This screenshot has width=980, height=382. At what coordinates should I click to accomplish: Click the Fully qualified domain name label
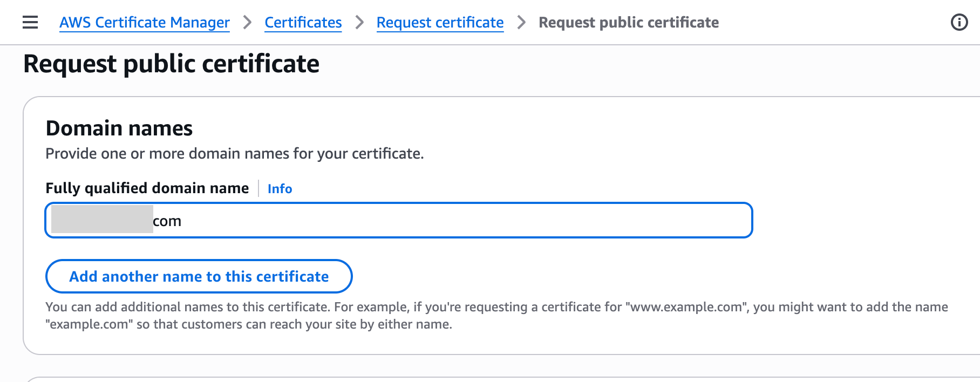click(x=147, y=188)
